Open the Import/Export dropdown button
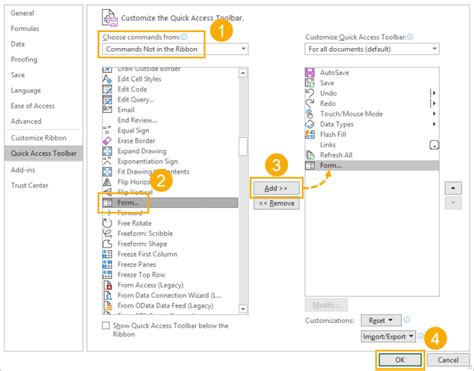 point(388,337)
